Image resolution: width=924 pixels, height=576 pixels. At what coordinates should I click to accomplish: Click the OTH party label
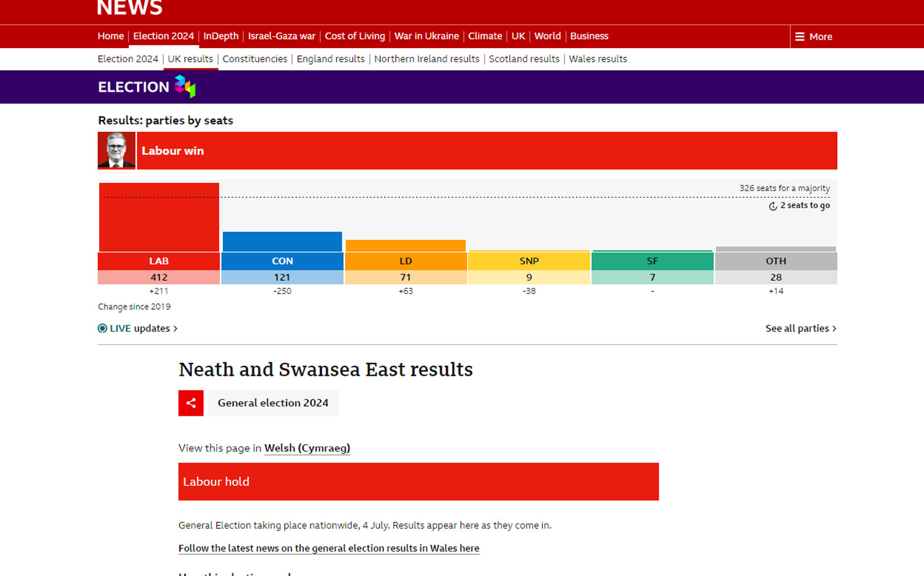tap(776, 261)
